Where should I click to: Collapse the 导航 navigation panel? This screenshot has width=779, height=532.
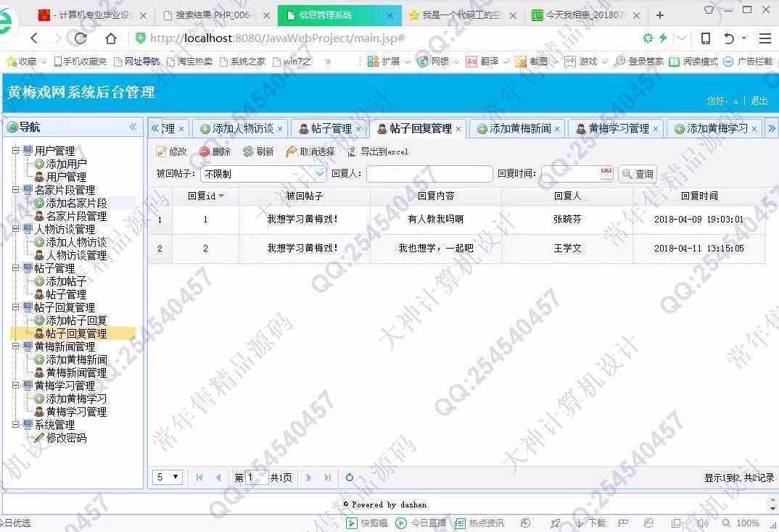(133, 128)
